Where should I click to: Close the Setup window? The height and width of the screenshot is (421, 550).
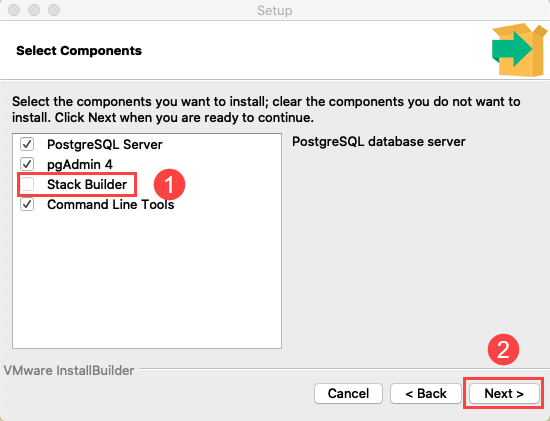(14, 10)
